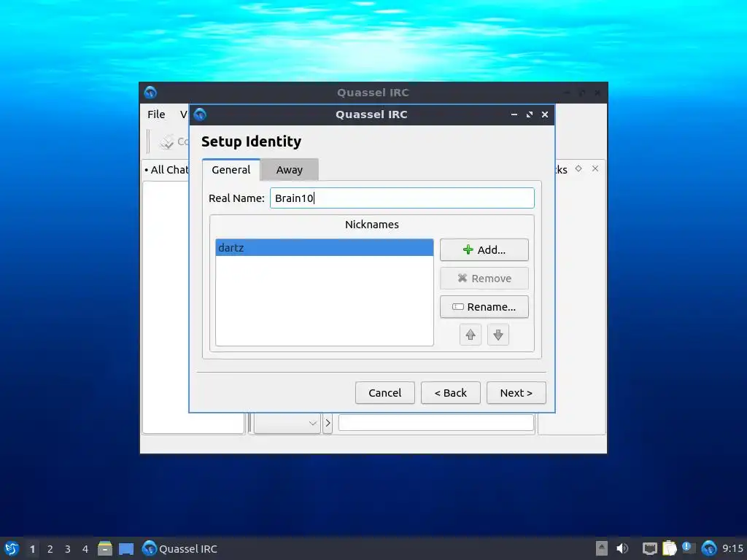Viewport: 747px width, 560px height.
Task: Click the chat input line in the main window
Action: tap(436, 423)
